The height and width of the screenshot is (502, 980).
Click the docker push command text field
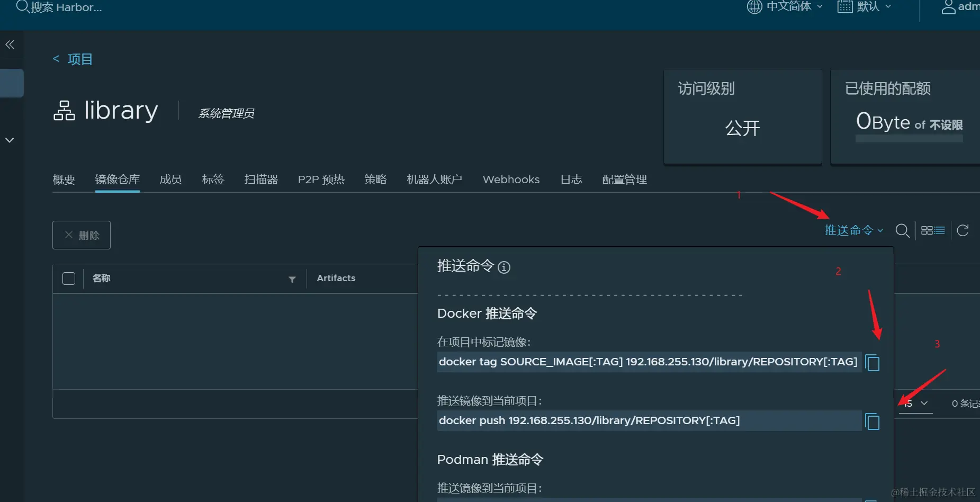tap(649, 421)
